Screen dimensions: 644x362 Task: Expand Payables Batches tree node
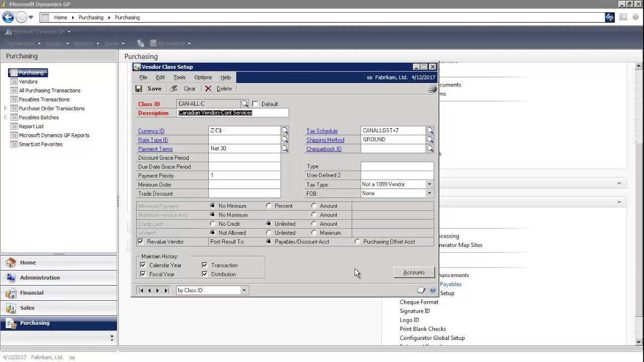click(x=6, y=118)
